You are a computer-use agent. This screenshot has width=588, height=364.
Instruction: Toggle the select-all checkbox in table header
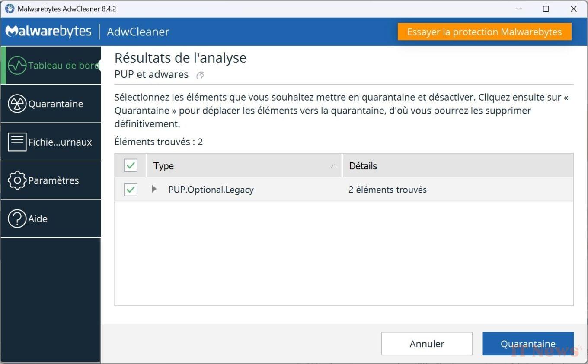click(x=131, y=165)
